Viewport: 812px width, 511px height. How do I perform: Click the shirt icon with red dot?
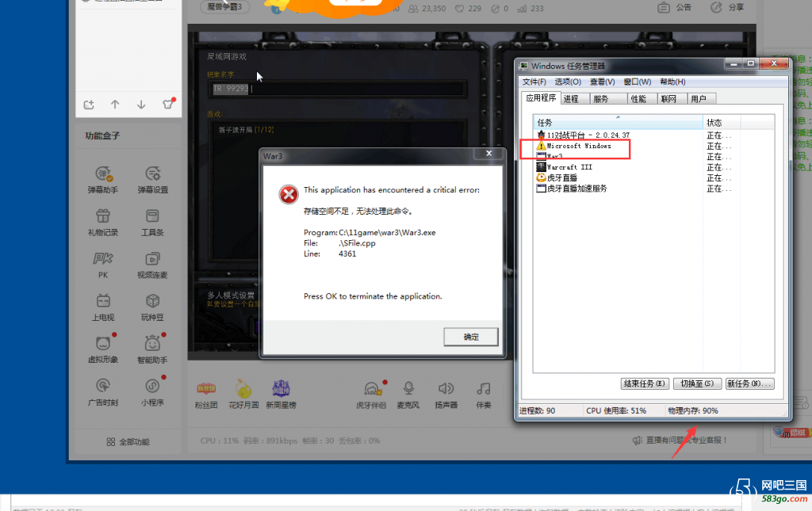click(168, 104)
